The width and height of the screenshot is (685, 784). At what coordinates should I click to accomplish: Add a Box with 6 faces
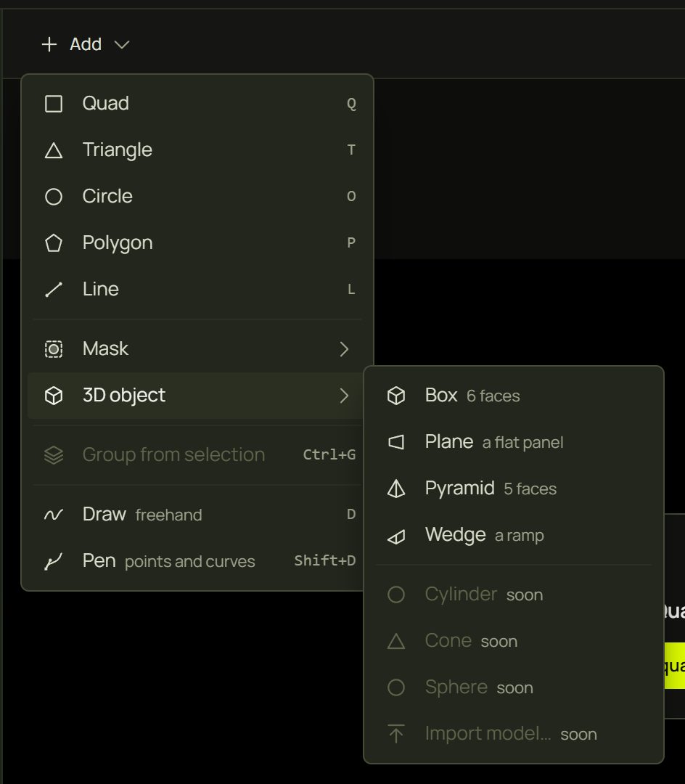point(514,396)
